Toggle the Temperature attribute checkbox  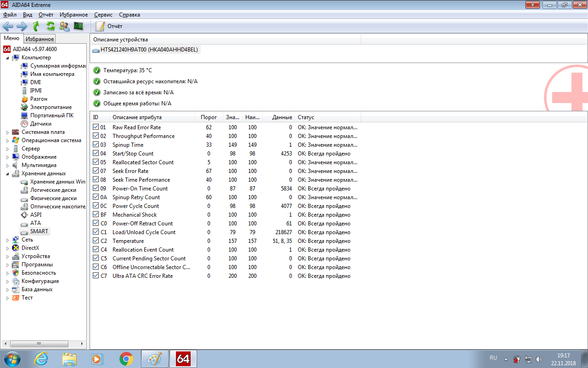[96, 241]
